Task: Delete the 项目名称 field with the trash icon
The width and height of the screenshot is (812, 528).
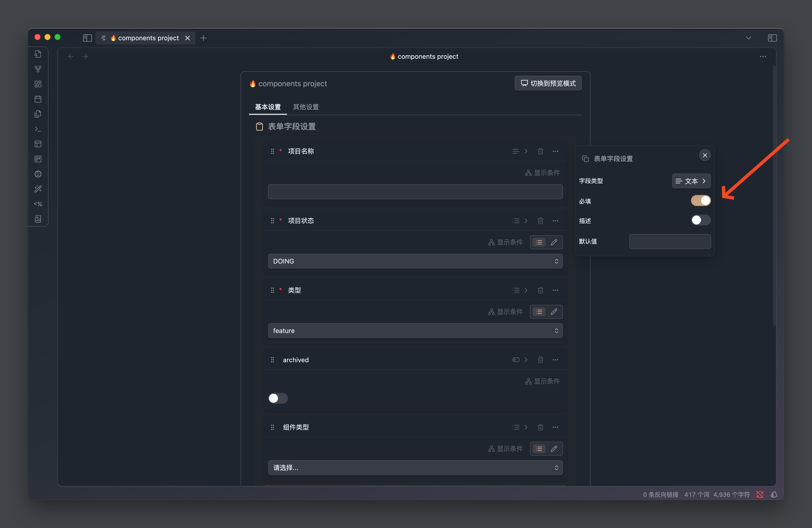Action: (x=540, y=151)
